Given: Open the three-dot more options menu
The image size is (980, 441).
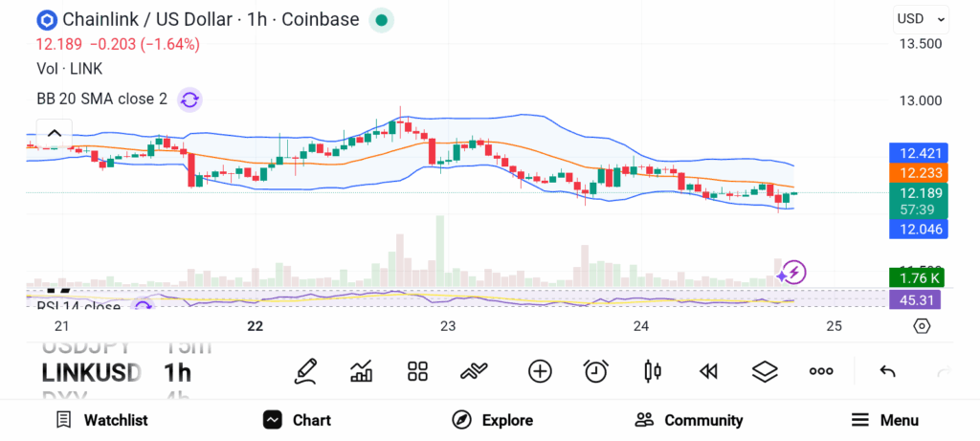Looking at the screenshot, I should coord(821,371).
